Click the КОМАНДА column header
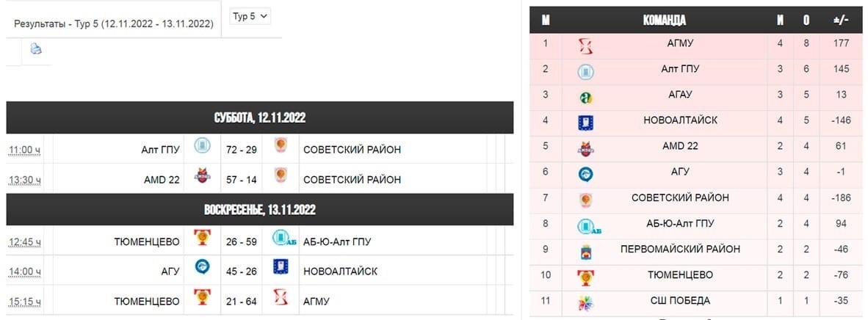 pyautogui.click(x=665, y=21)
